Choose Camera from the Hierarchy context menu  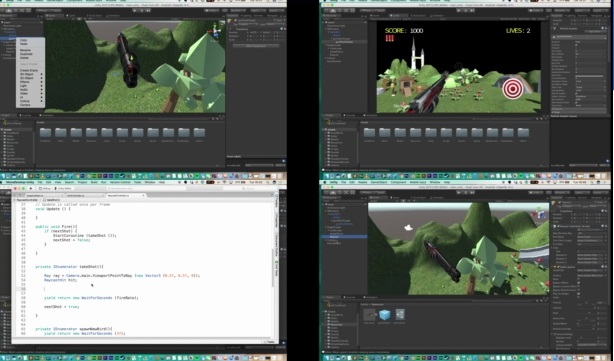[x=31, y=105]
